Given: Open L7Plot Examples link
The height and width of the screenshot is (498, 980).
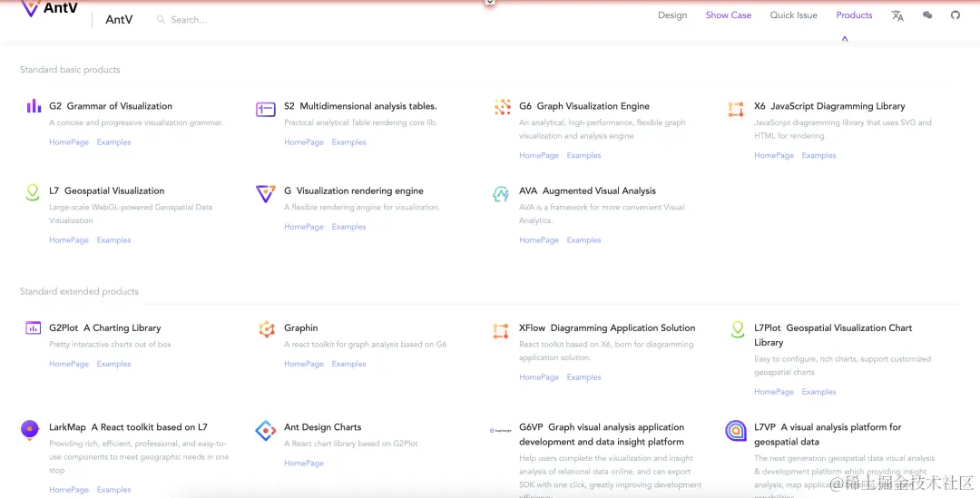Looking at the screenshot, I should click(x=818, y=392).
